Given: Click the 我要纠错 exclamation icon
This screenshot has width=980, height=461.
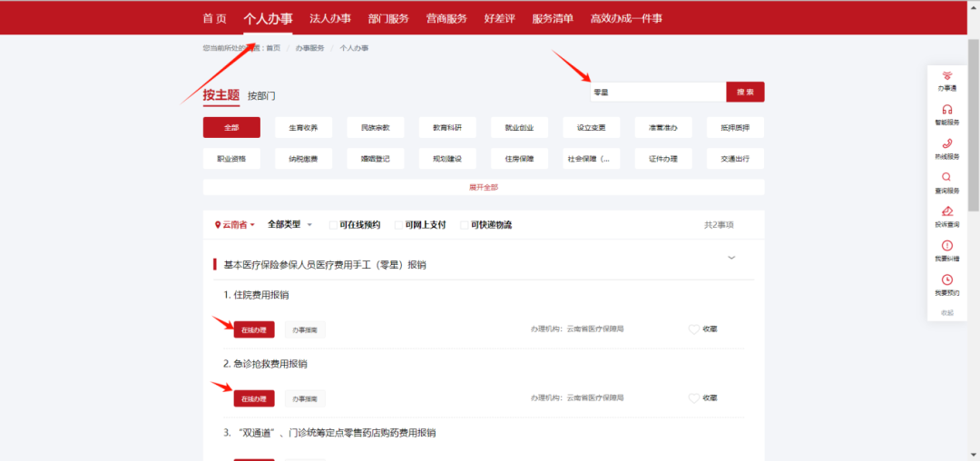Looking at the screenshot, I should tap(946, 246).
